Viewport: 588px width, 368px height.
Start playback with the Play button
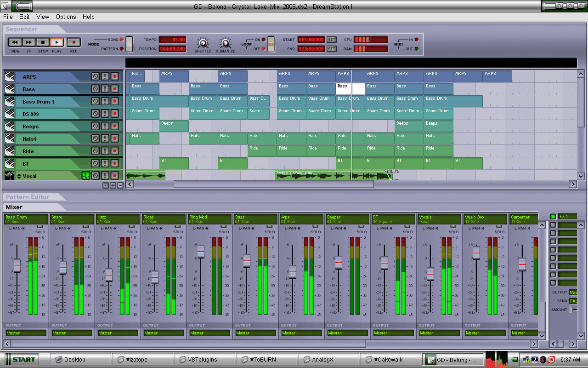(57, 42)
